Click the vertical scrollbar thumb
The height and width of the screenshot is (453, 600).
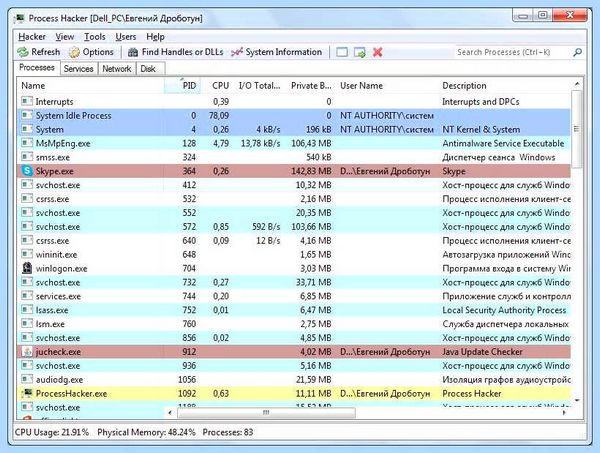click(576, 129)
